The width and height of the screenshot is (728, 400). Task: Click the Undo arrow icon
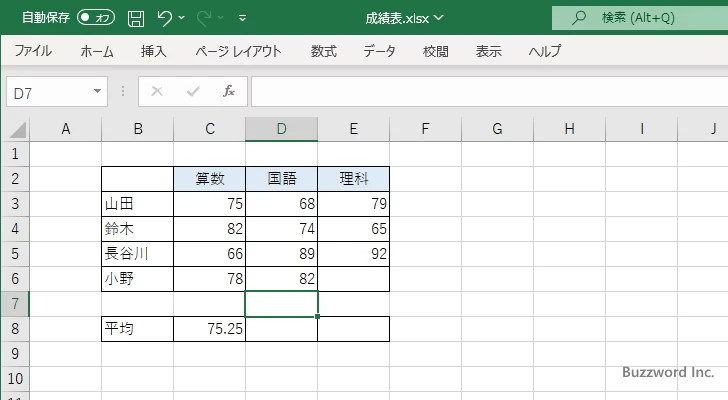tap(165, 18)
